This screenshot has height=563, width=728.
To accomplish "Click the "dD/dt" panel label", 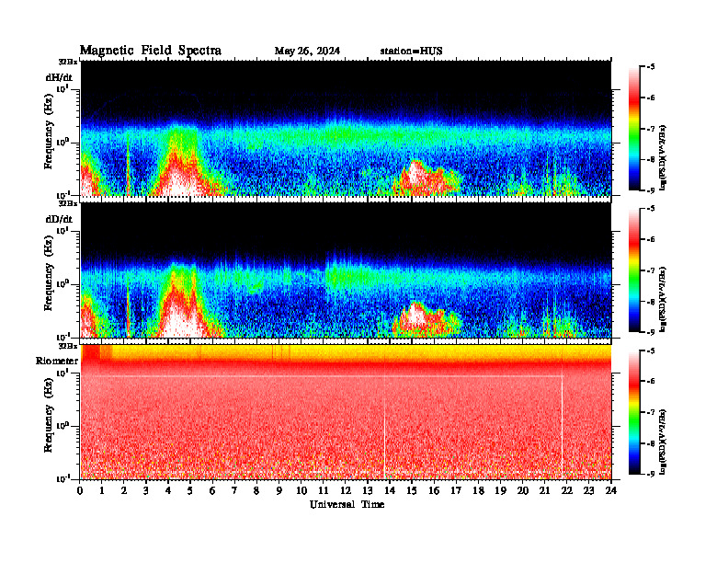I will (59, 219).
